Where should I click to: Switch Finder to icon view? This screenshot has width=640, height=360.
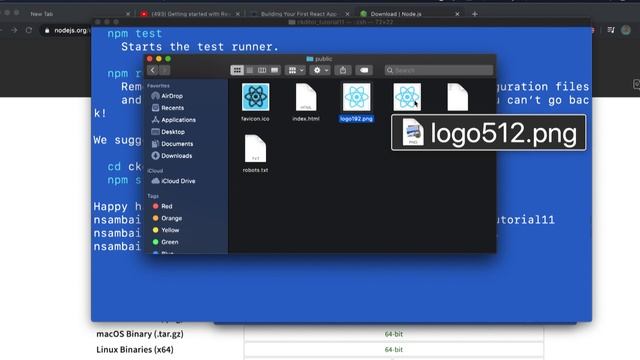(x=237, y=70)
